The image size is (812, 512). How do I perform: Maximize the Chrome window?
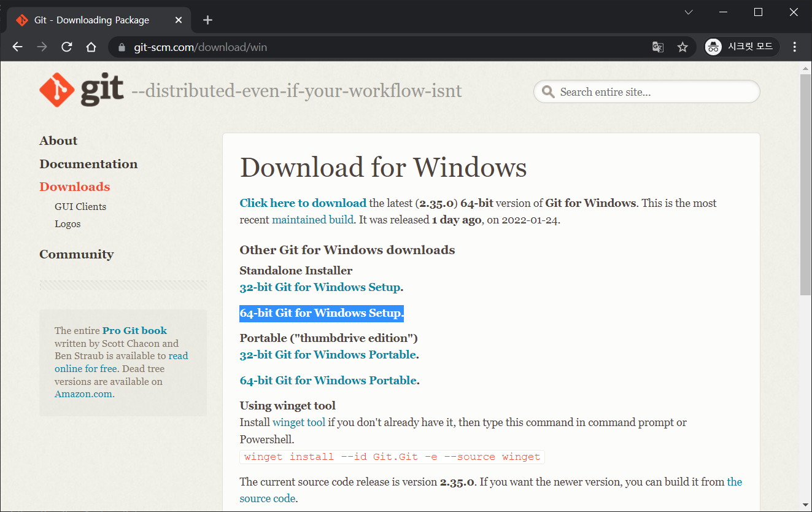point(758,12)
